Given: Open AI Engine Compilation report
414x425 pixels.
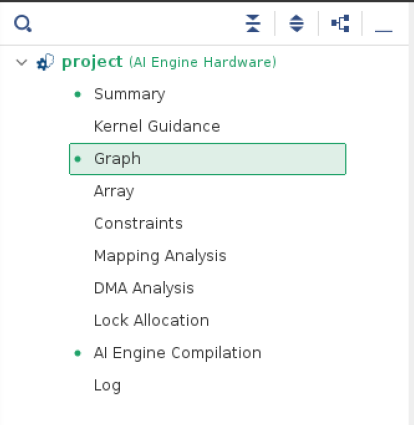Looking at the screenshot, I should [x=178, y=353].
